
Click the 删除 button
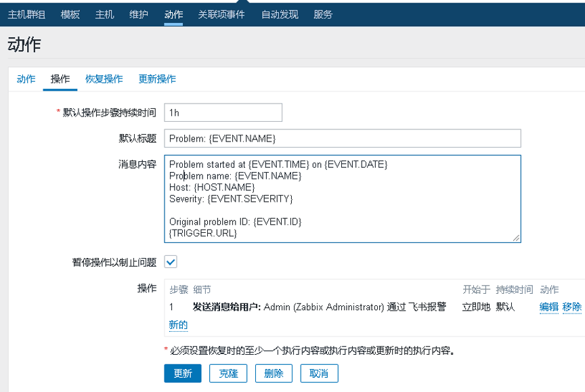point(274,373)
